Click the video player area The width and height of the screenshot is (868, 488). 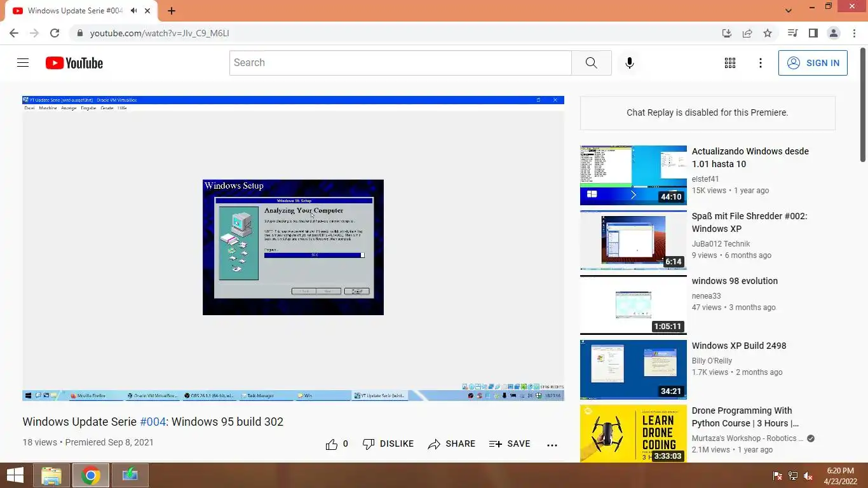[293, 248]
